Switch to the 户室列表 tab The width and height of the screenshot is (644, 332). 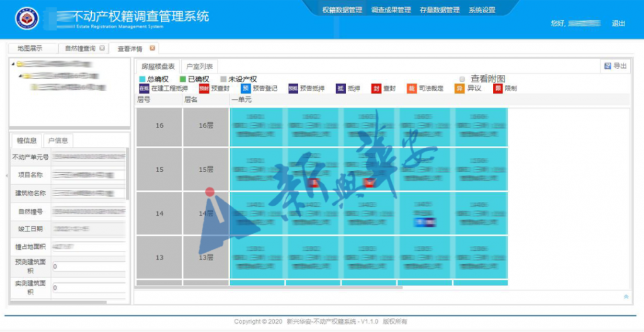click(199, 66)
